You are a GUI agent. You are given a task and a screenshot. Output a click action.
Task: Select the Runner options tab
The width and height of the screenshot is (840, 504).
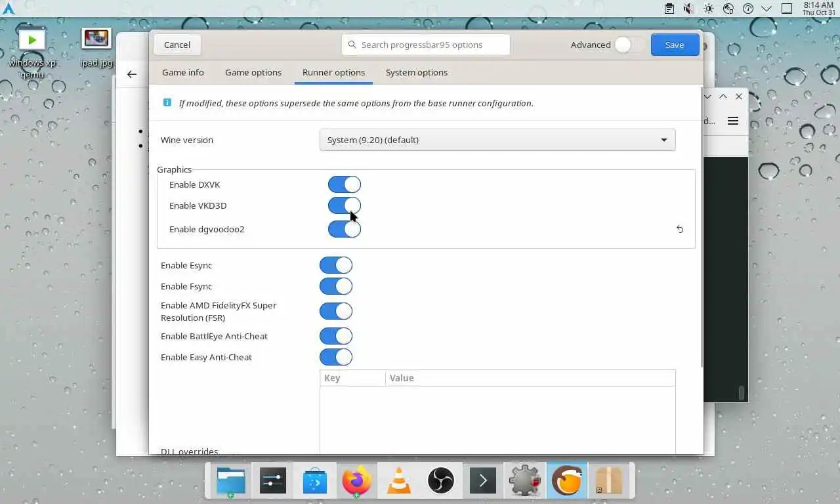pos(334,72)
